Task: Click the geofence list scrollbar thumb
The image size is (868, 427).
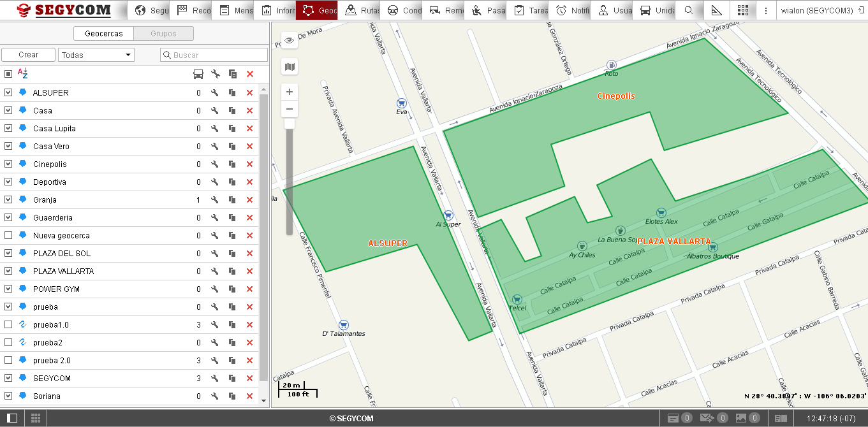Action: tap(264, 236)
